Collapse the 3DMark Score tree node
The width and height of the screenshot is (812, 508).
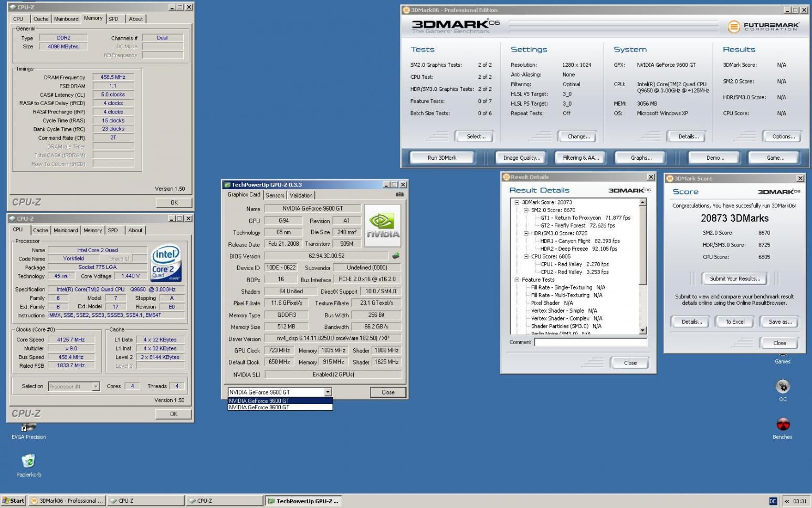pyautogui.click(x=517, y=202)
